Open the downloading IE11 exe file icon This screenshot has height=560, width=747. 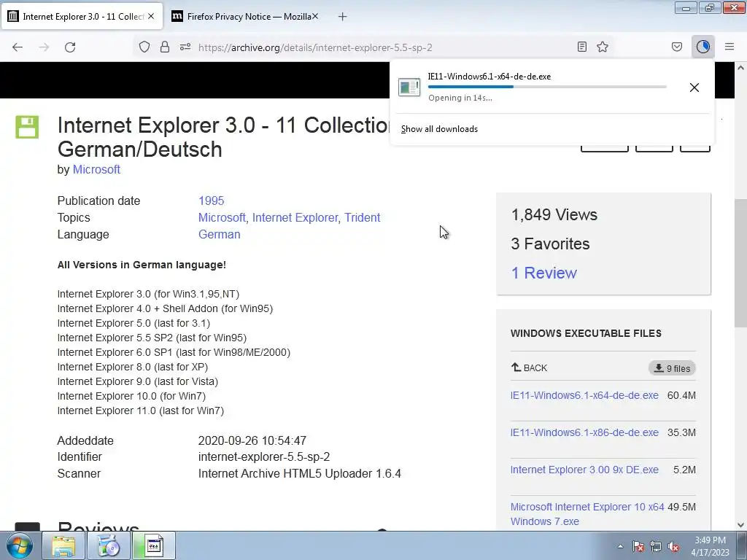pyautogui.click(x=409, y=87)
